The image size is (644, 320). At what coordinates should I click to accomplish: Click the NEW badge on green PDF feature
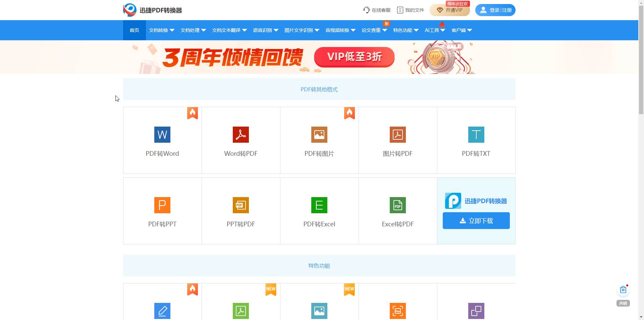(271, 289)
